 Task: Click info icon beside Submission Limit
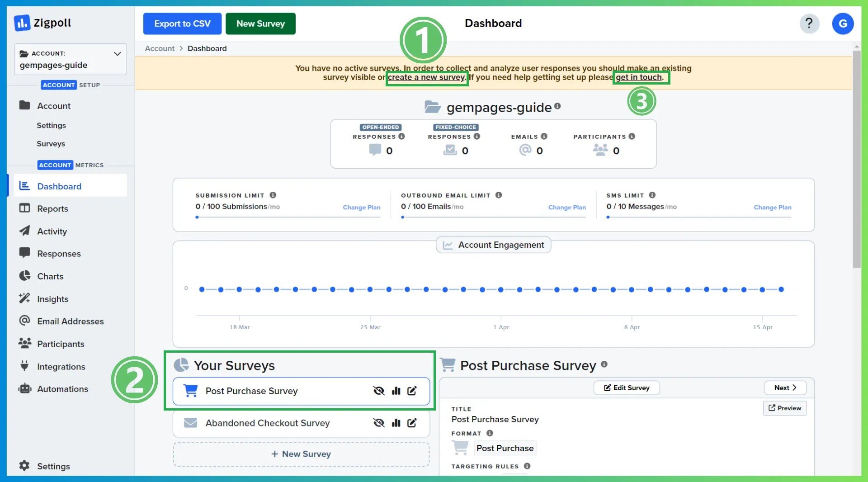(273, 195)
